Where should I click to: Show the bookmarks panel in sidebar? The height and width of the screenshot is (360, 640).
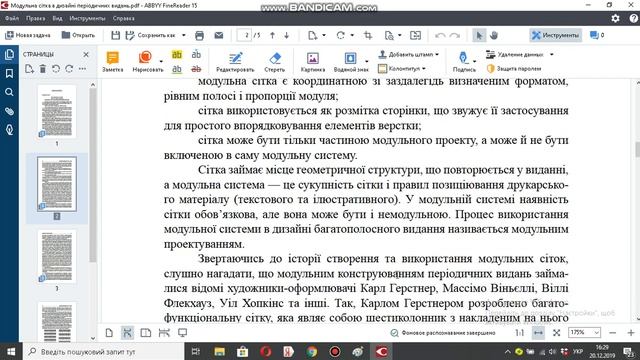(9, 73)
